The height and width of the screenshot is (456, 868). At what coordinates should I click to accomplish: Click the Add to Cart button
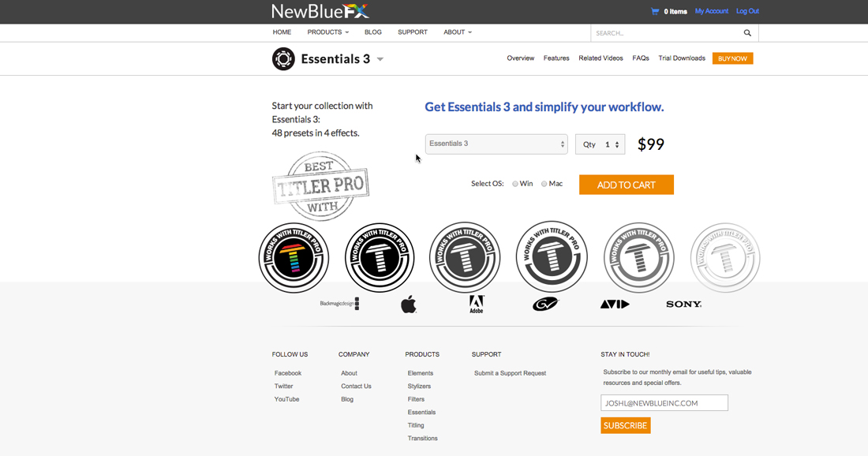point(626,185)
